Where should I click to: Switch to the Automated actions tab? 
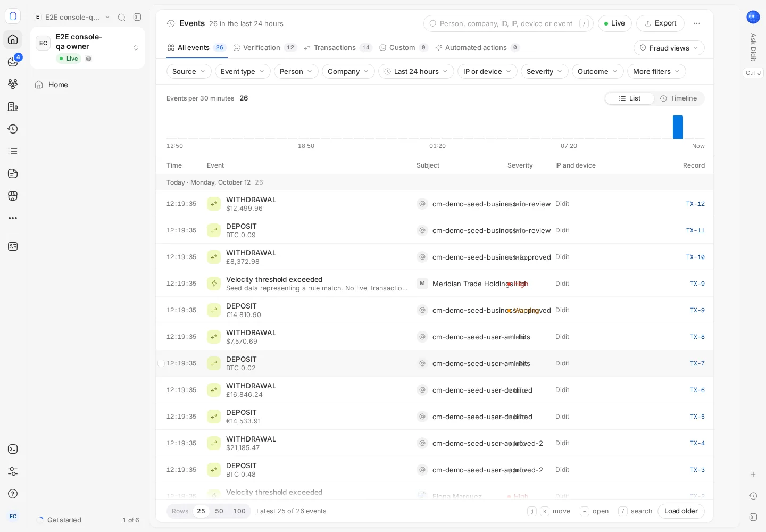477,48
